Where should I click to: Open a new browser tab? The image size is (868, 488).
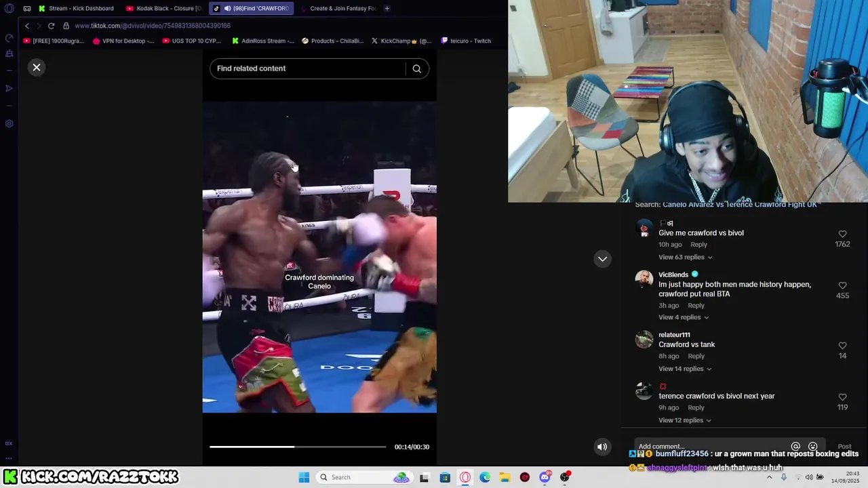(x=387, y=8)
